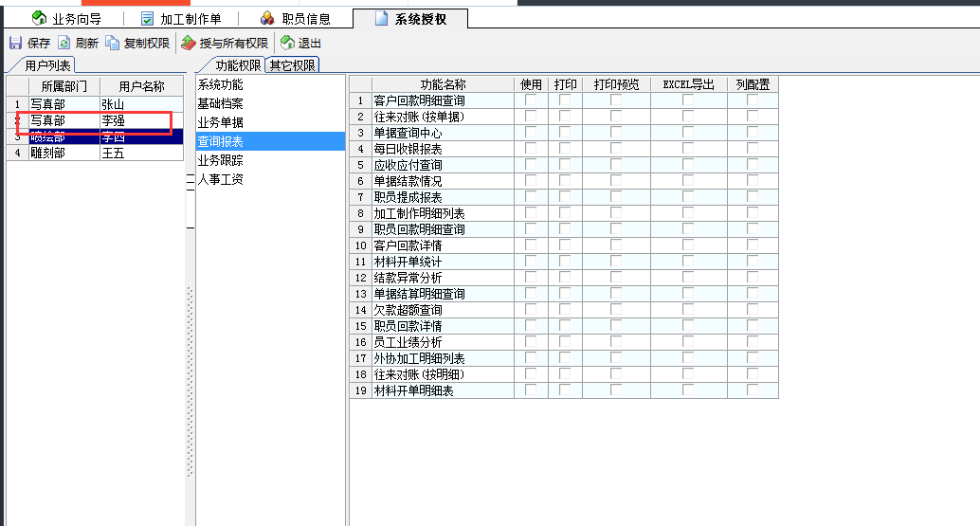Enable 使用 for 员工业绩分析
The image size is (980, 526).
point(531,342)
